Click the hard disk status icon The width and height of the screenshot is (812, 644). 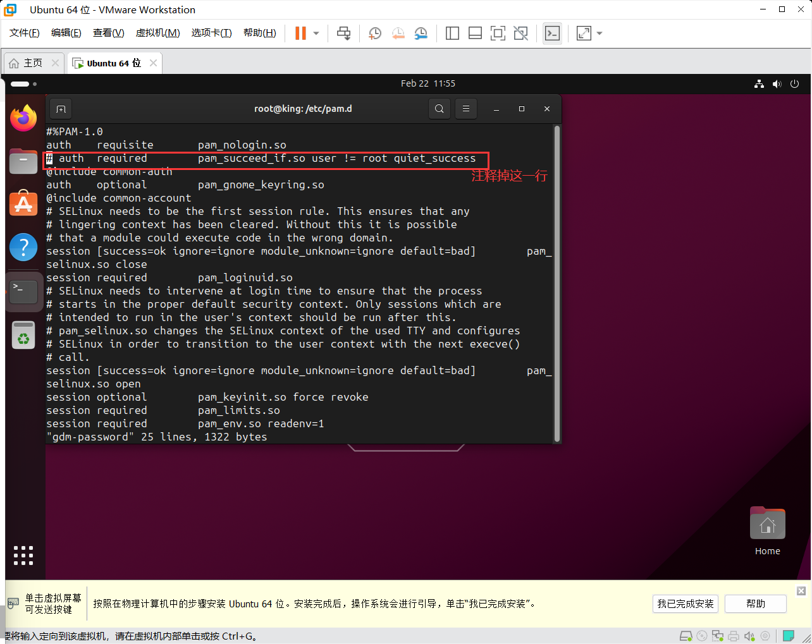pyautogui.click(x=686, y=636)
